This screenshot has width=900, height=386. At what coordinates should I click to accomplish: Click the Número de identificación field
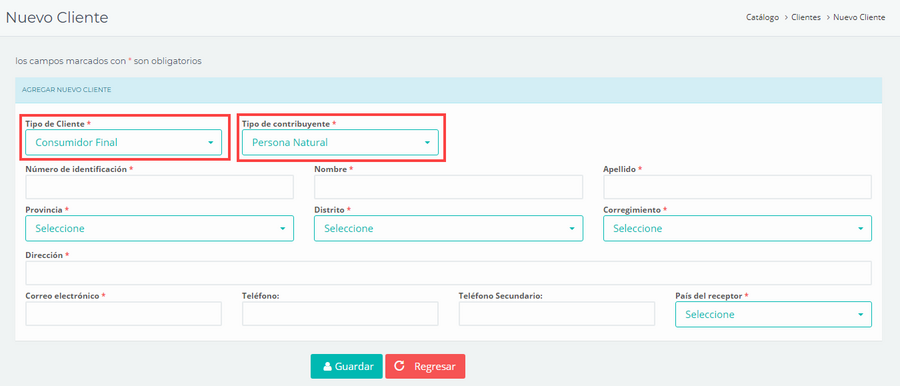point(160,187)
